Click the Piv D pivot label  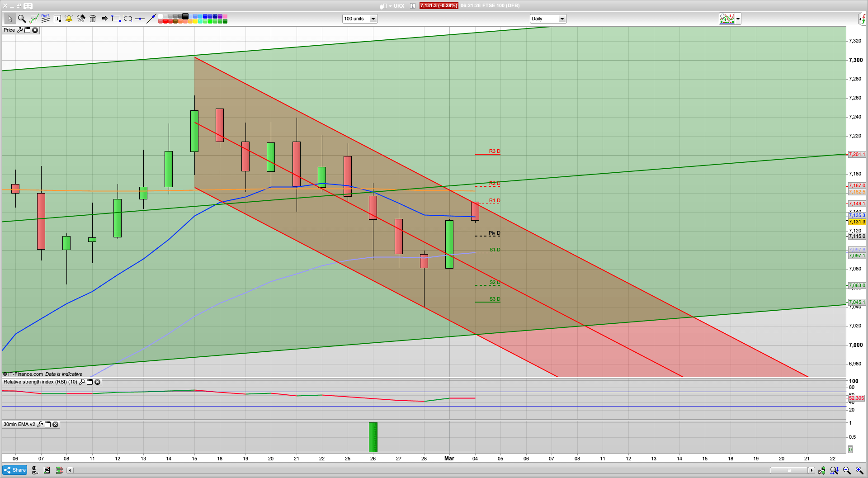(x=495, y=233)
